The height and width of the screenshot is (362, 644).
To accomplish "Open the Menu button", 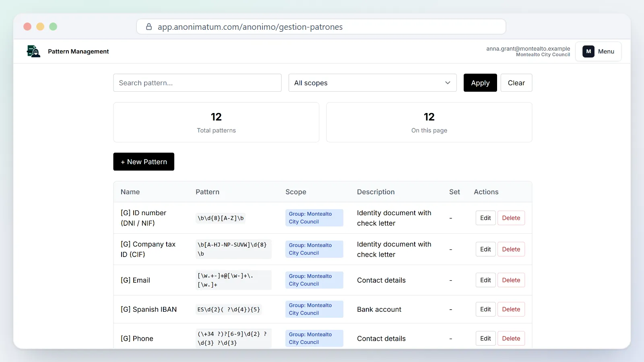I will 598,51.
